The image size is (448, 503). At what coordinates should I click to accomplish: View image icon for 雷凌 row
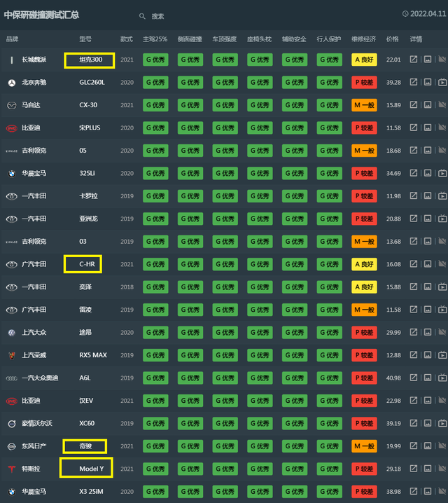coord(428,310)
